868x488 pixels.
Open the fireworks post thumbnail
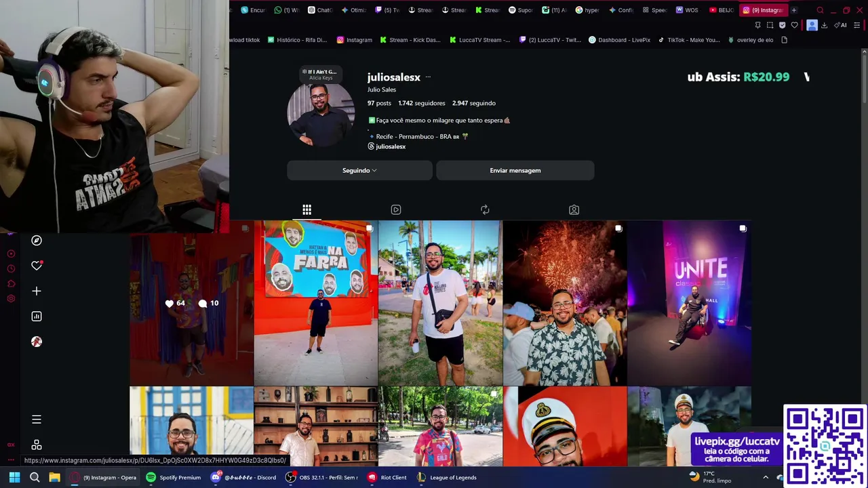tap(565, 303)
